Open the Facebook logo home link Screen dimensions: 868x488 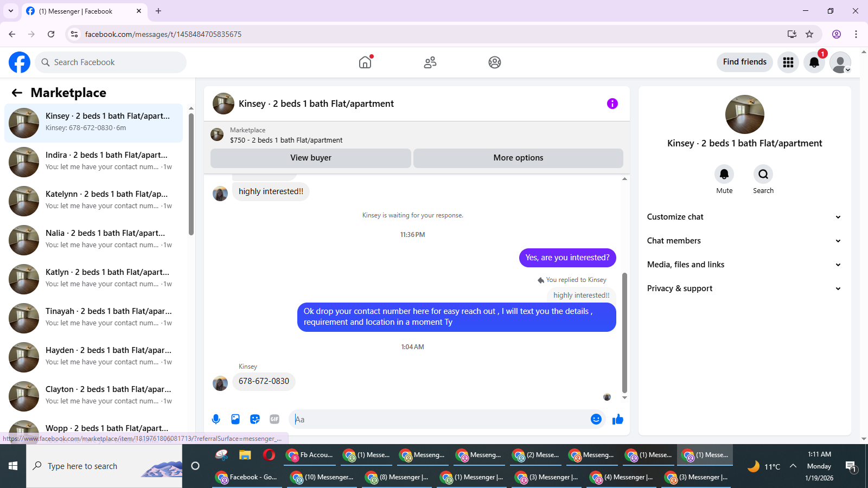[x=20, y=62]
